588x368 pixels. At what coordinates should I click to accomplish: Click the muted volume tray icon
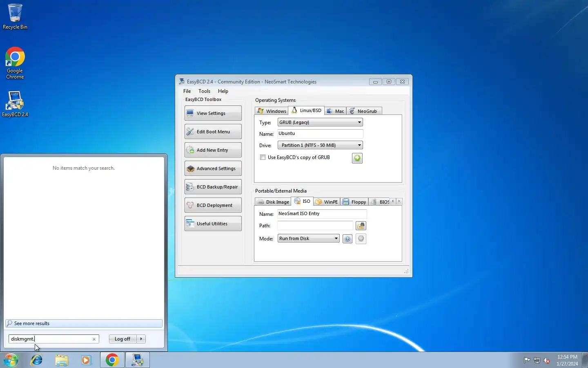[x=547, y=360]
